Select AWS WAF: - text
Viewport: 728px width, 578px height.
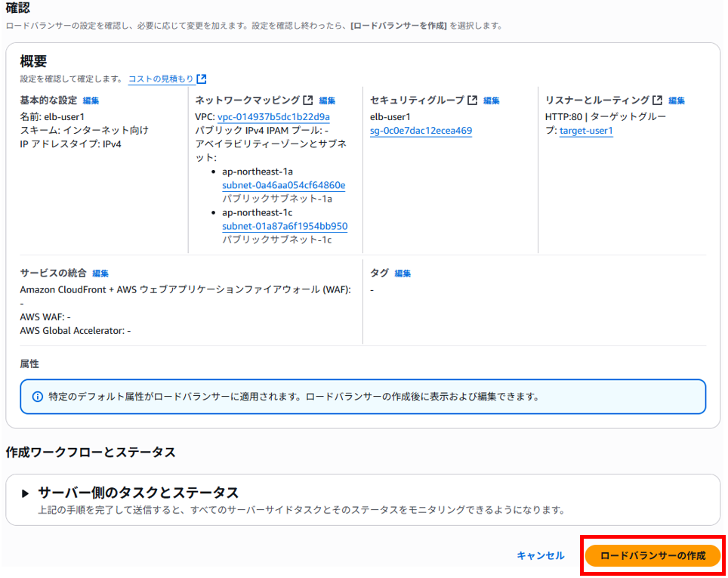[45, 317]
